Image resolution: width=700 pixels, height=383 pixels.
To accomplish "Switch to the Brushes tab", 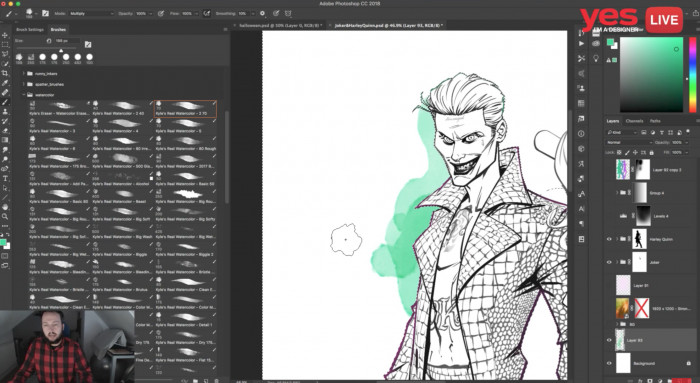I will point(58,29).
